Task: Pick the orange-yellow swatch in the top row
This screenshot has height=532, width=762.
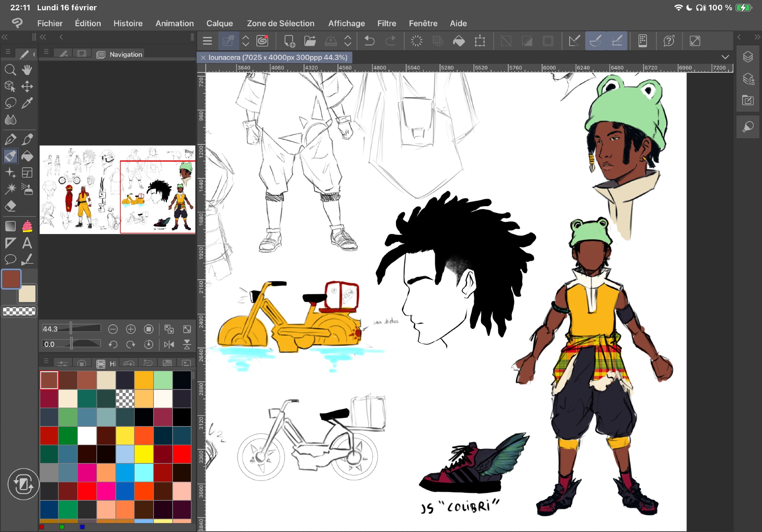Action: pos(144,380)
